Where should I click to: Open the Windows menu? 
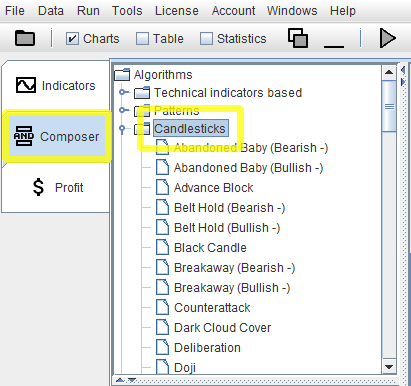click(292, 11)
